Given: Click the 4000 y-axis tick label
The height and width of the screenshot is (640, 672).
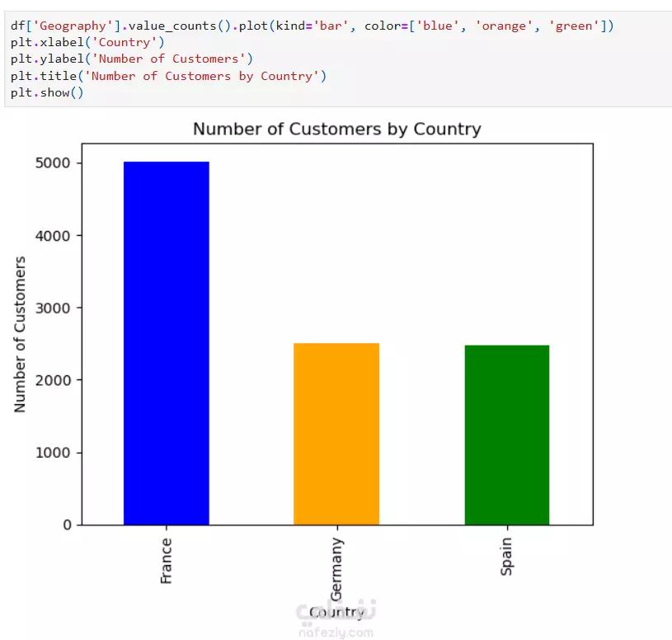Looking at the screenshot, I should pos(53,235).
